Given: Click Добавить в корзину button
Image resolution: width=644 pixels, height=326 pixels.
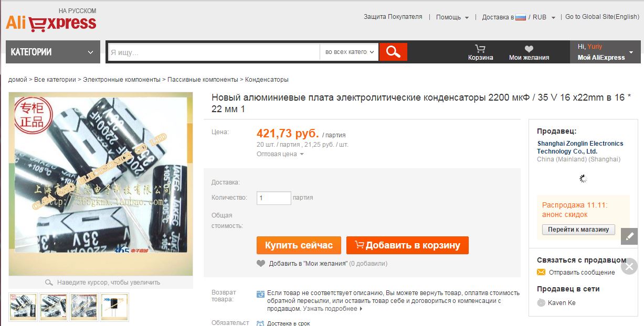Looking at the screenshot, I should tap(407, 245).
